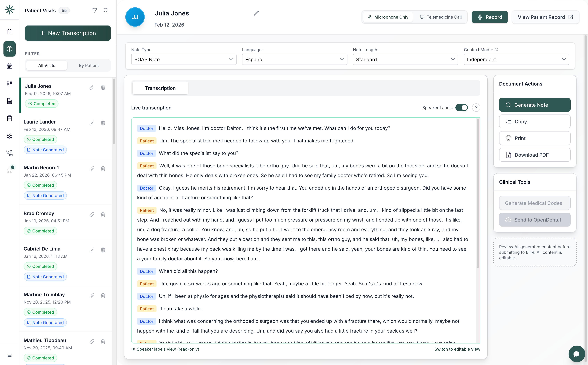
Task: Expand the Language Español dropdown
Action: pyautogui.click(x=294, y=59)
